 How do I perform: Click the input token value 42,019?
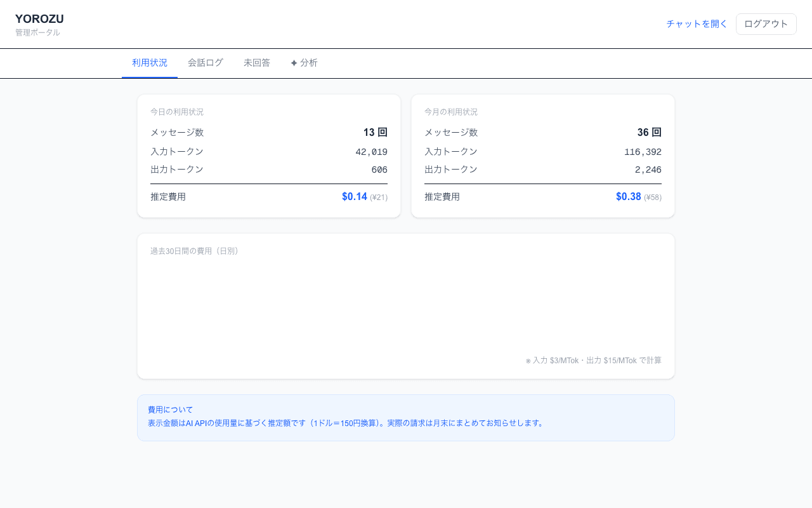click(x=371, y=152)
